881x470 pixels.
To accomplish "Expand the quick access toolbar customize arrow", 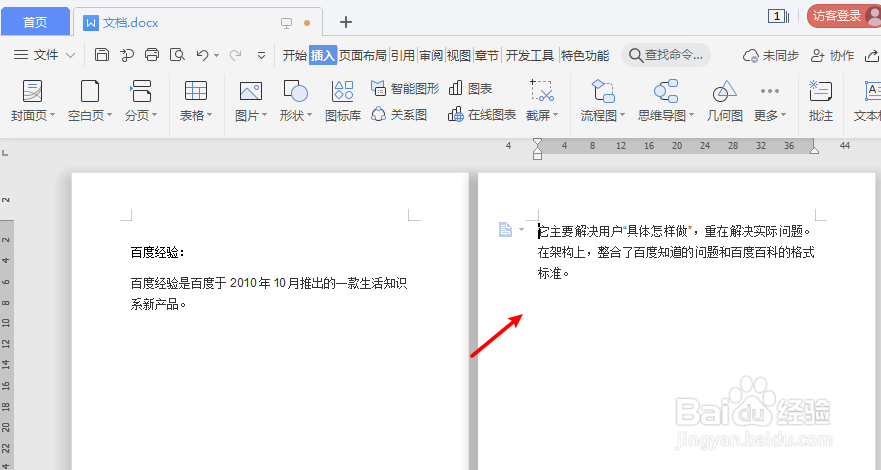I will tap(261, 55).
